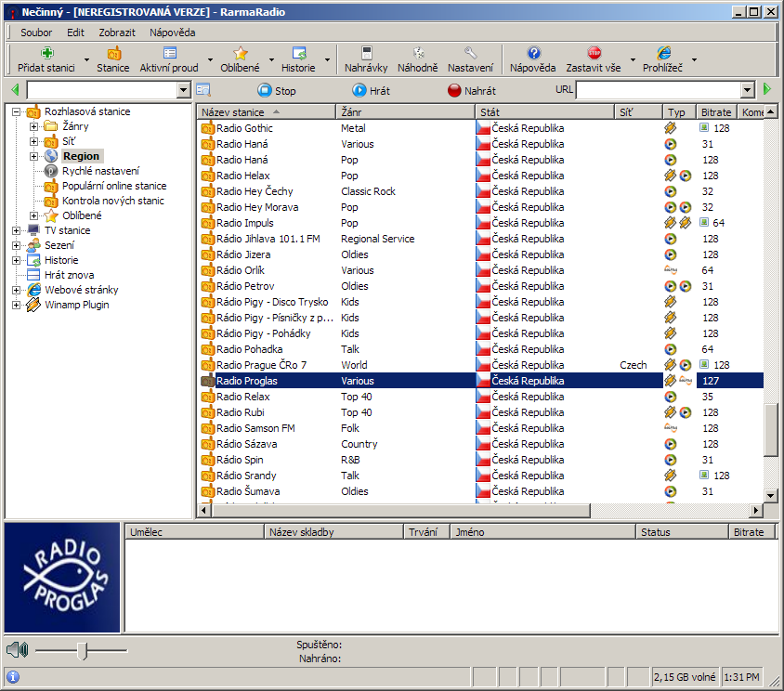
Task: Click the green back arrow
Action: click(15, 90)
